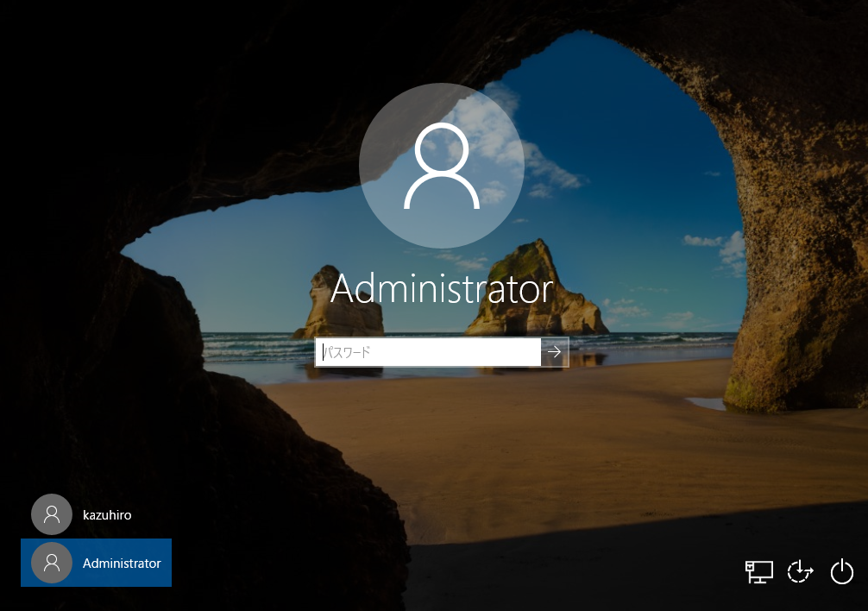This screenshot has width=868, height=611.
Task: Click the kazuhiro user avatar icon
Action: coord(52,514)
